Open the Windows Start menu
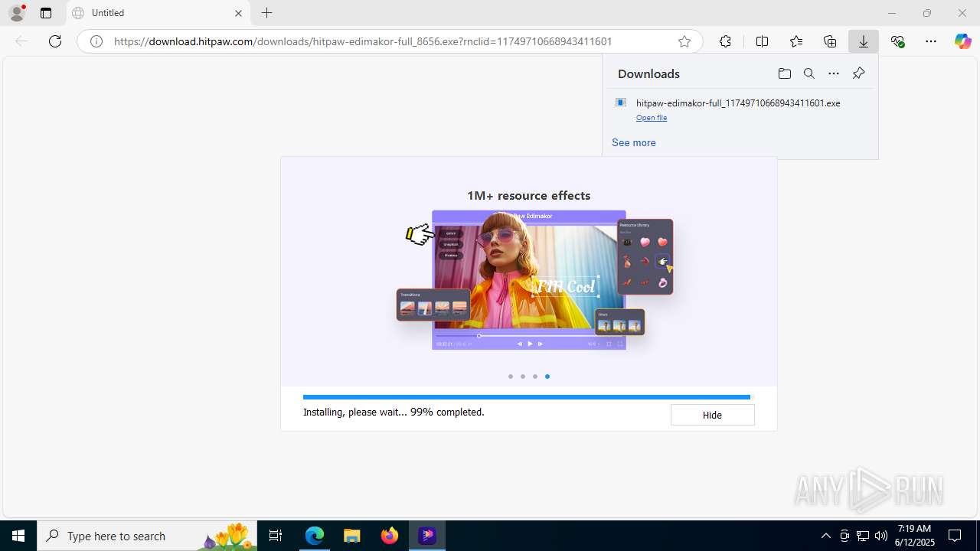Viewport: 980px width, 551px height. click(x=18, y=536)
